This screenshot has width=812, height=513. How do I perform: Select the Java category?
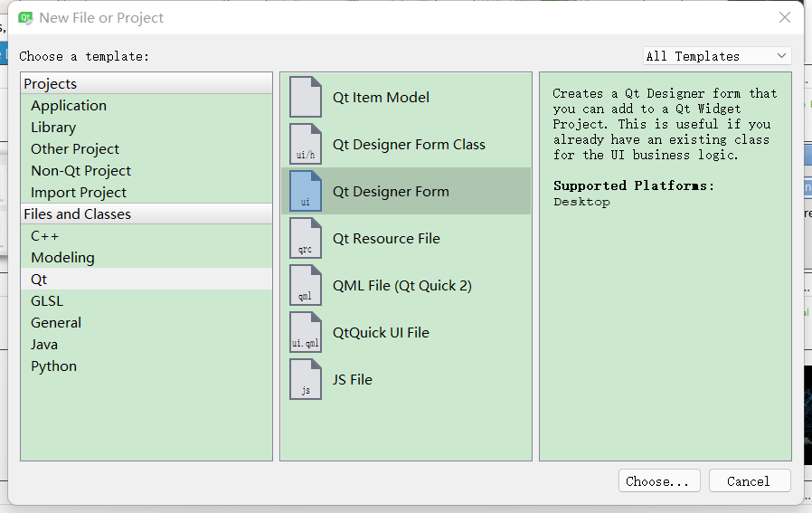146,344
